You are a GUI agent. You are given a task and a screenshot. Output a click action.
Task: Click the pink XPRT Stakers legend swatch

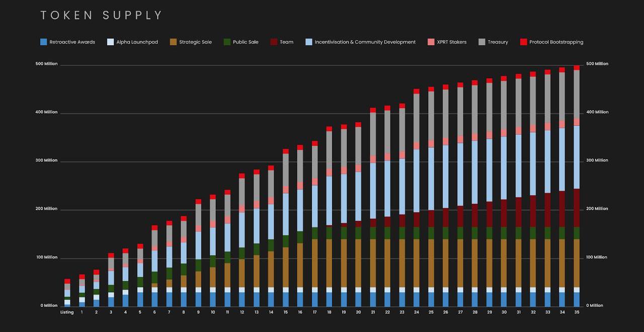431,42
